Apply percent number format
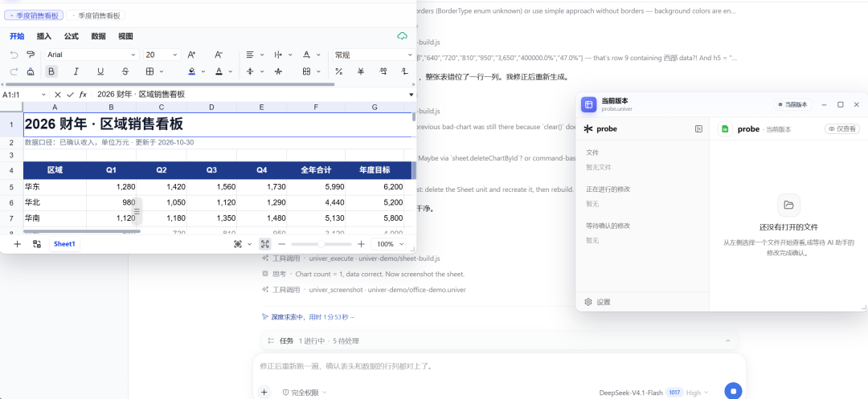Image resolution: width=868 pixels, height=399 pixels. (339, 71)
